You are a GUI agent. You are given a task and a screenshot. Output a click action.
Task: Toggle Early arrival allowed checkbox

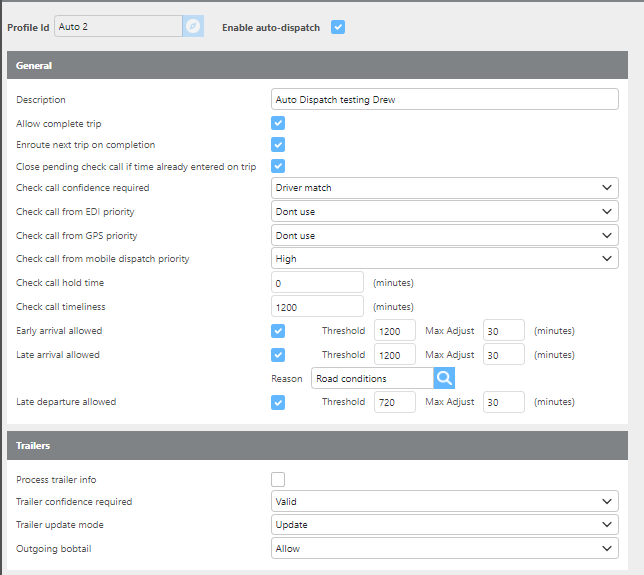(278, 331)
